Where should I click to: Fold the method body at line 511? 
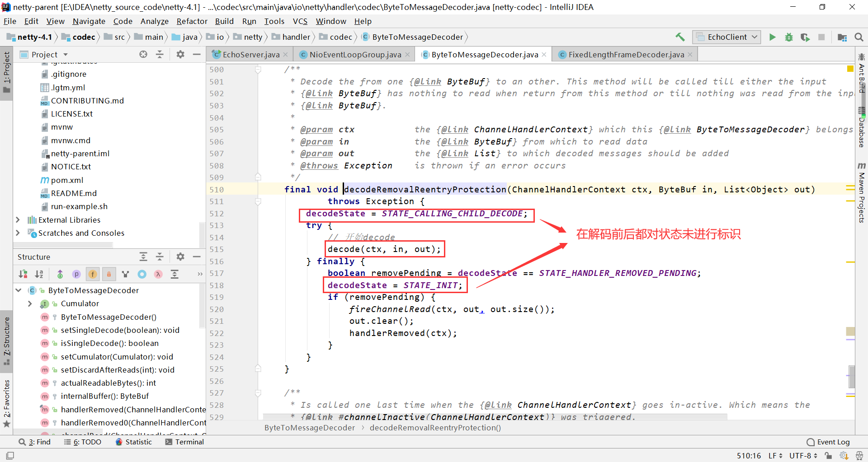pos(258,201)
